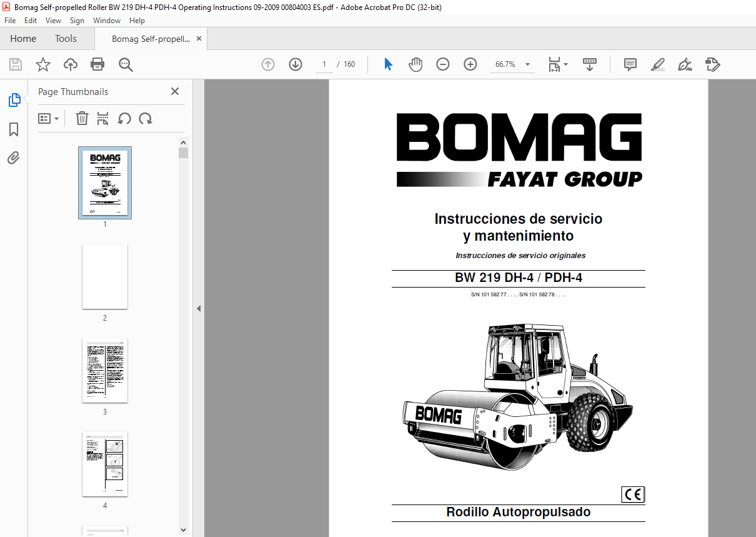This screenshot has height=537, width=756.
Task: Close the Page Thumbnails panel
Action: 175,91
